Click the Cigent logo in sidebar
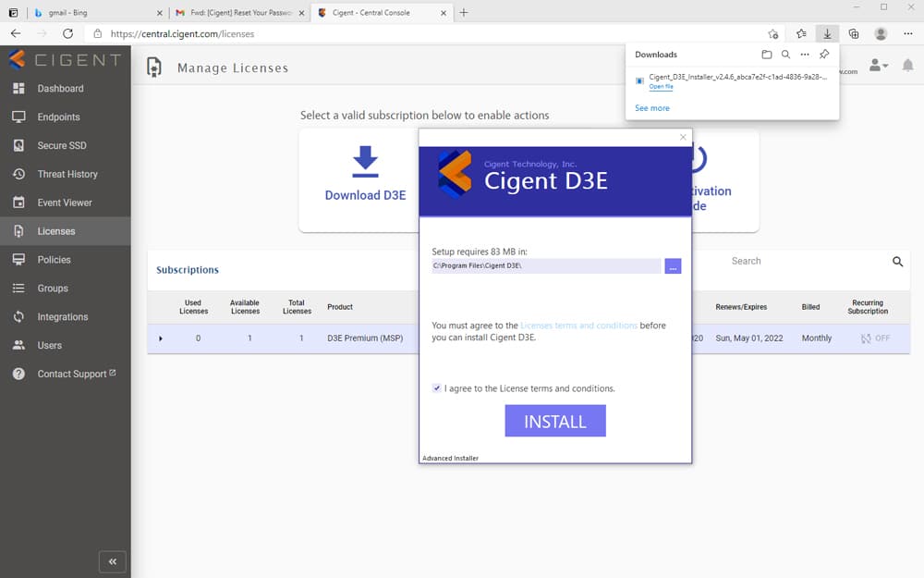 (x=65, y=59)
